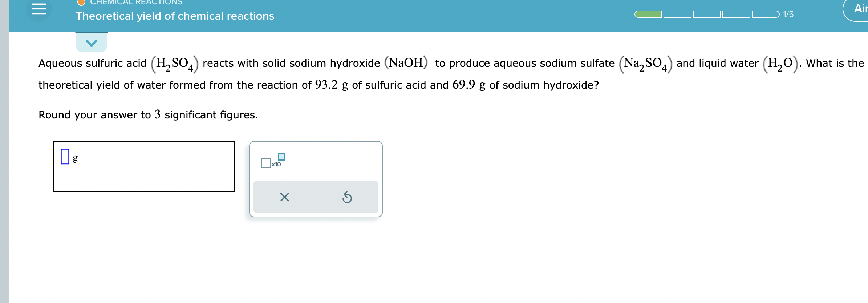The height and width of the screenshot is (303, 868).
Task: Click the undo/reset arrow icon
Action: coord(348,197)
